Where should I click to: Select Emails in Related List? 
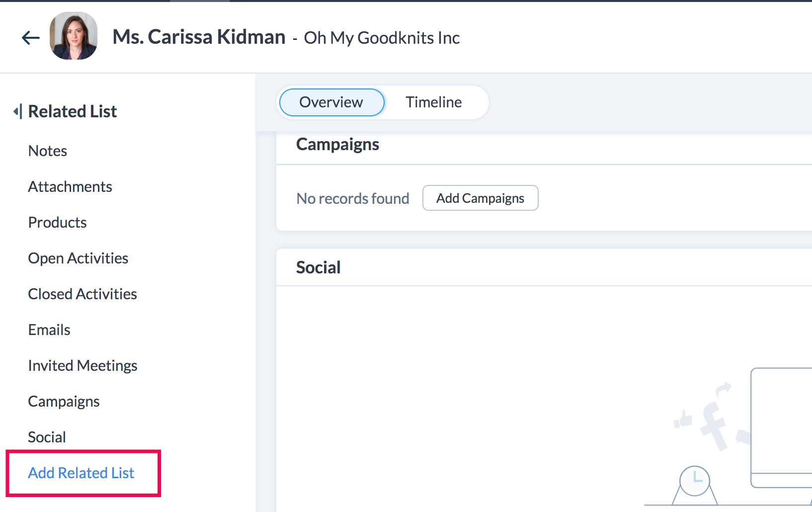pyautogui.click(x=49, y=330)
